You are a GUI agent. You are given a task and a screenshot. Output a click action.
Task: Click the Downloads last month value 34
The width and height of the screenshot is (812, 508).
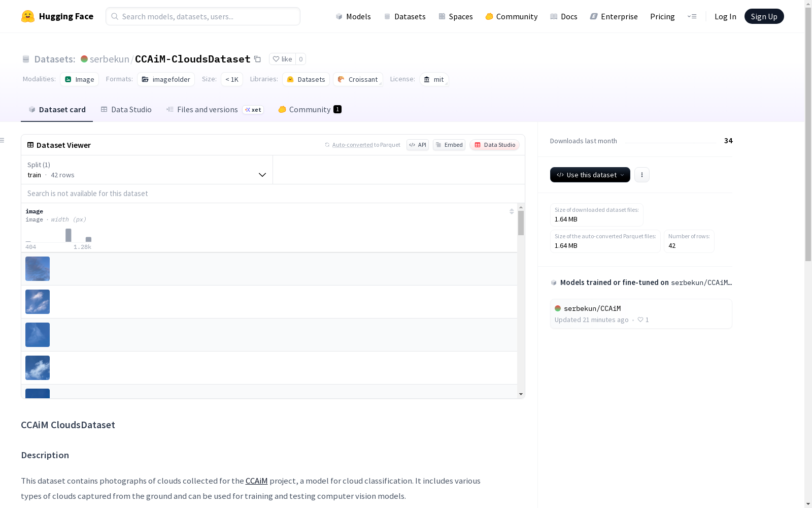click(x=728, y=141)
